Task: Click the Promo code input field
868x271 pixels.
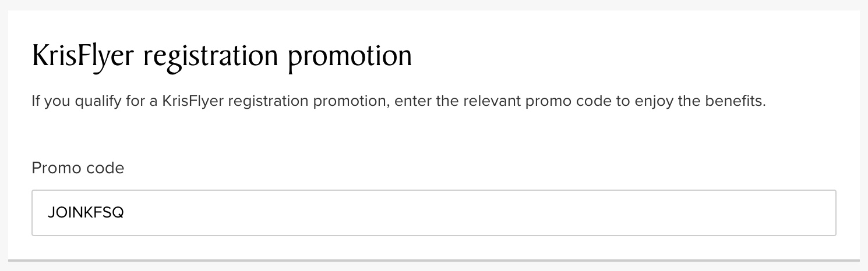Action: (433, 213)
